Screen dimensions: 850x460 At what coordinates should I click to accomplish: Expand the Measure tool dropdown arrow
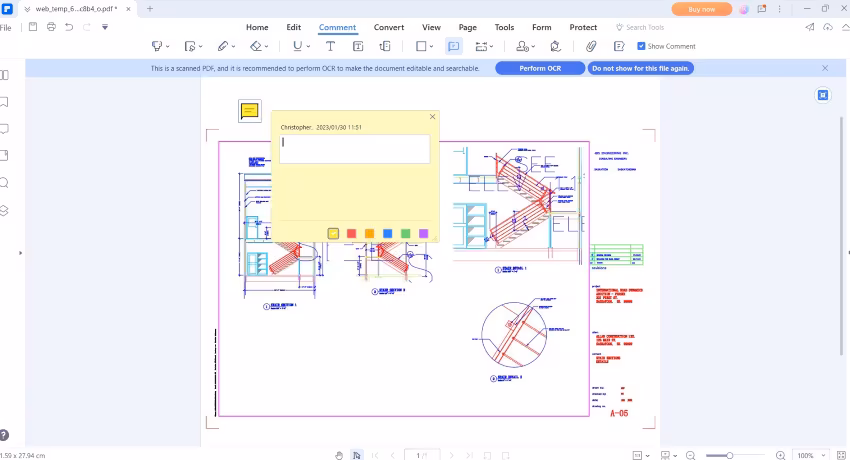pyautogui.click(x=492, y=47)
